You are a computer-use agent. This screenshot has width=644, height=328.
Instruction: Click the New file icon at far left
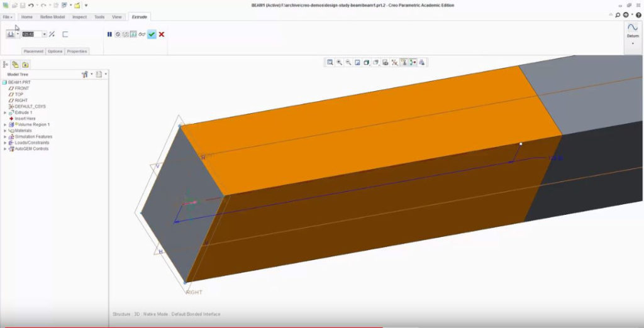[x=5, y=5]
